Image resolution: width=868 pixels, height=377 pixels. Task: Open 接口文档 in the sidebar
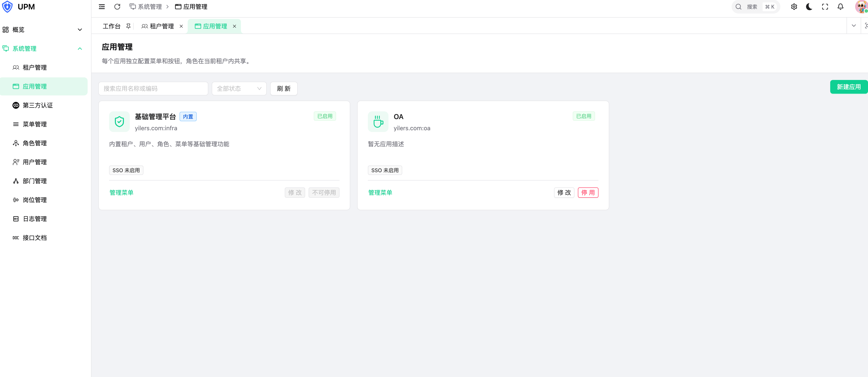[x=44, y=237]
